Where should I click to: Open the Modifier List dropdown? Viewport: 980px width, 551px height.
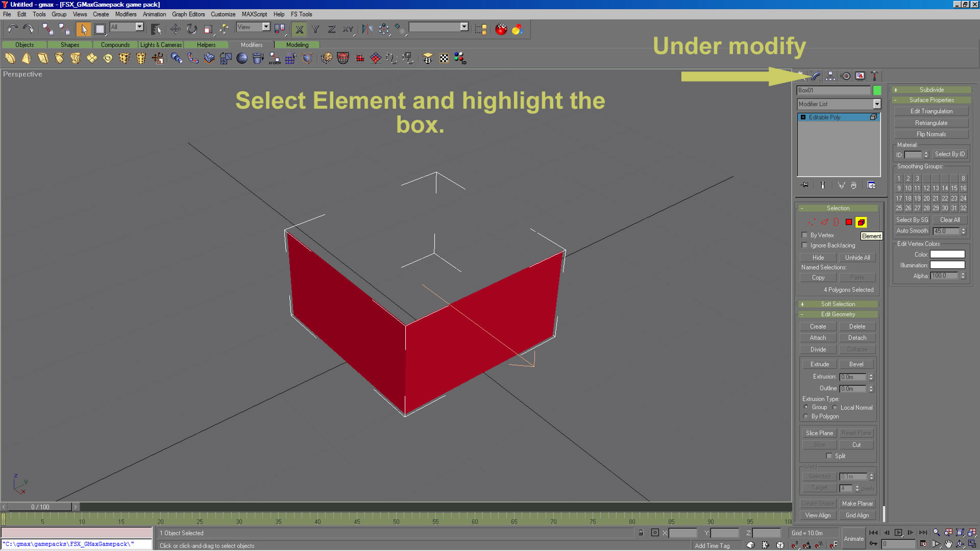coord(876,104)
